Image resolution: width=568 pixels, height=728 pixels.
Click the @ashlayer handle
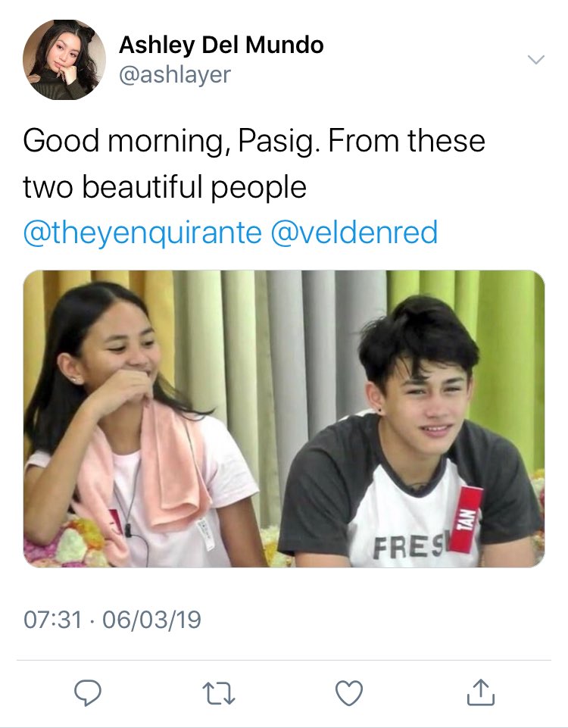pos(175,74)
